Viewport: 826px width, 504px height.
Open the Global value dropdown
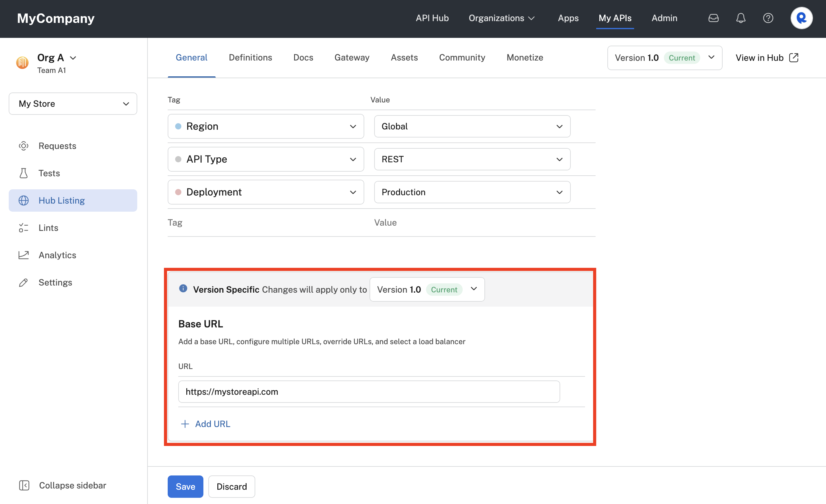[472, 126]
